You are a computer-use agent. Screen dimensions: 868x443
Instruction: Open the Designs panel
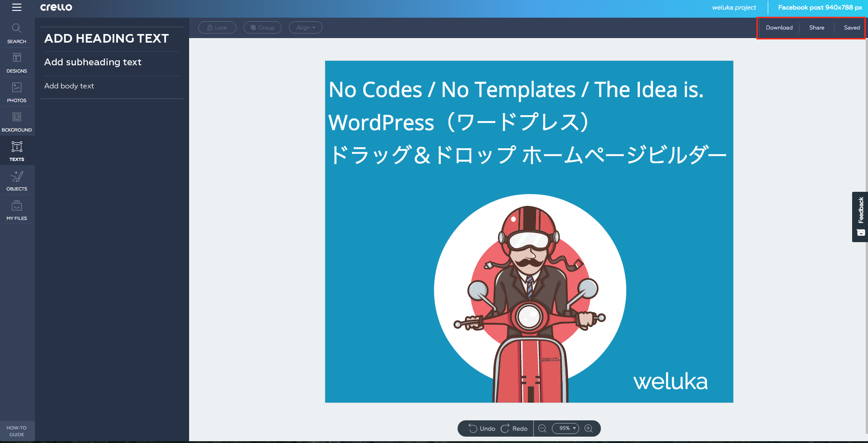coord(17,63)
